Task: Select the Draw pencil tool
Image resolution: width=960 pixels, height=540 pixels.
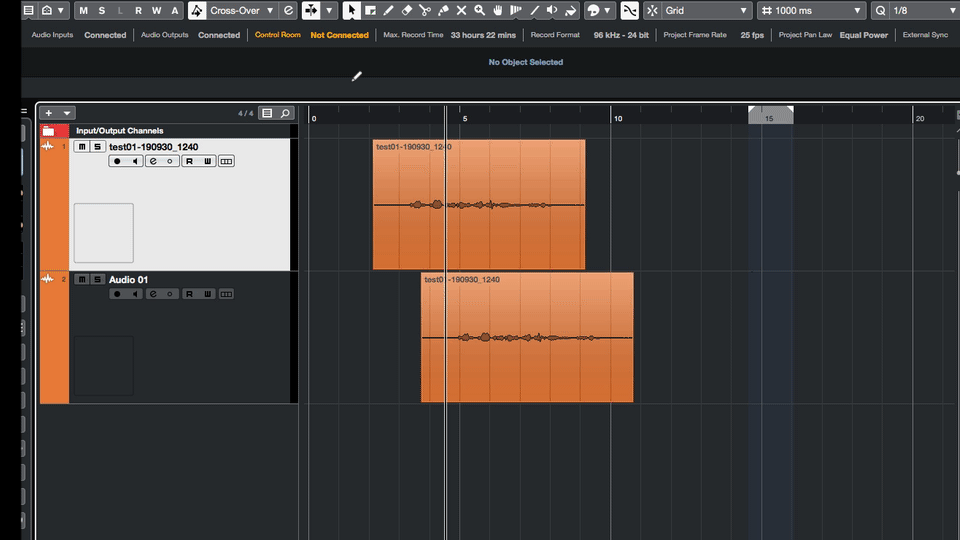Action: tap(388, 10)
